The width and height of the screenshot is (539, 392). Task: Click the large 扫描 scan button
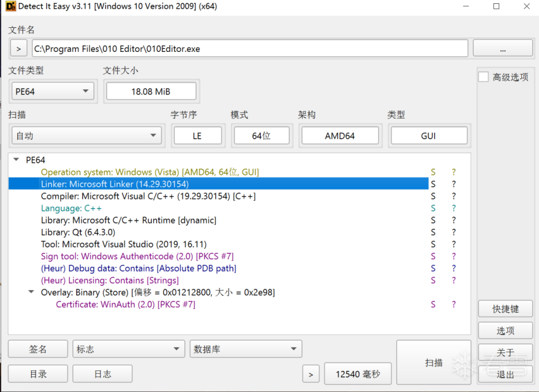(434, 362)
